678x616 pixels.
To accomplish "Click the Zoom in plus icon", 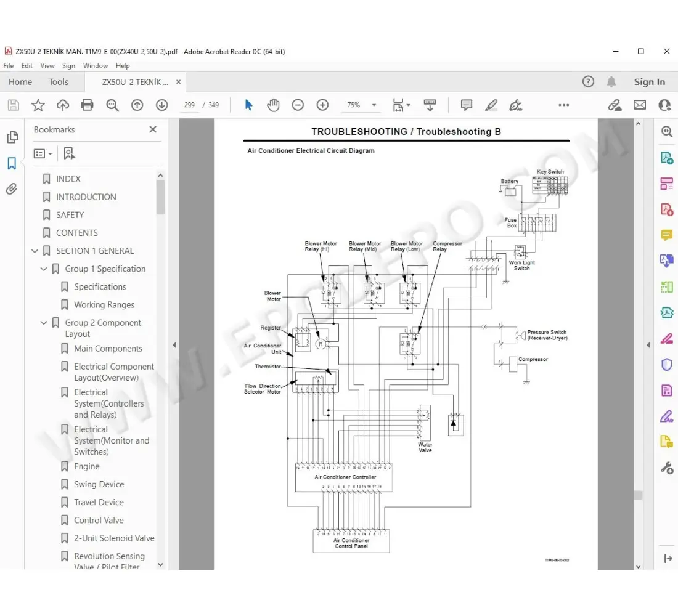I will [x=322, y=105].
